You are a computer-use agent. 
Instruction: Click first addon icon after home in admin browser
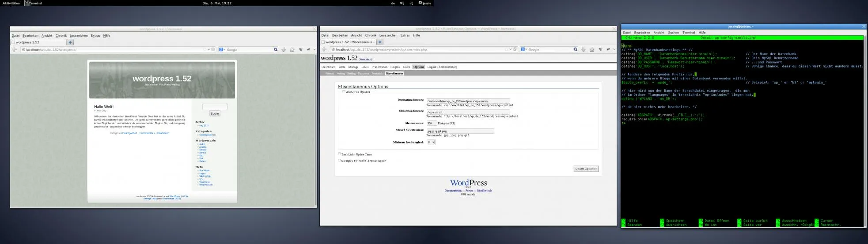pos(600,49)
